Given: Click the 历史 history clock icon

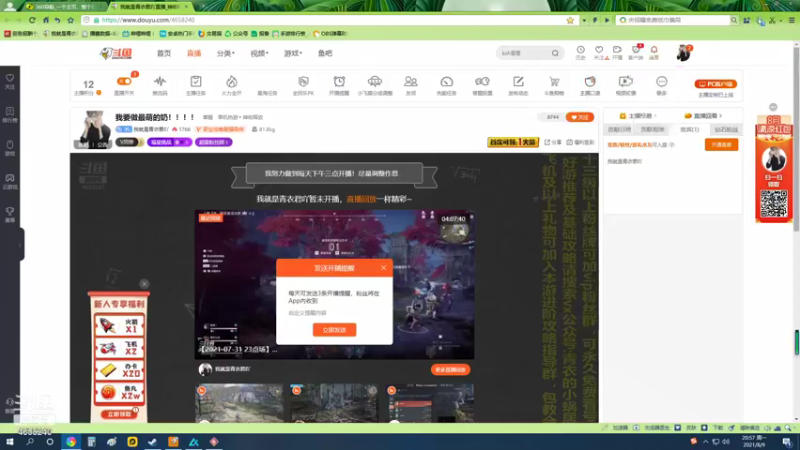Looking at the screenshot, I should (581, 50).
